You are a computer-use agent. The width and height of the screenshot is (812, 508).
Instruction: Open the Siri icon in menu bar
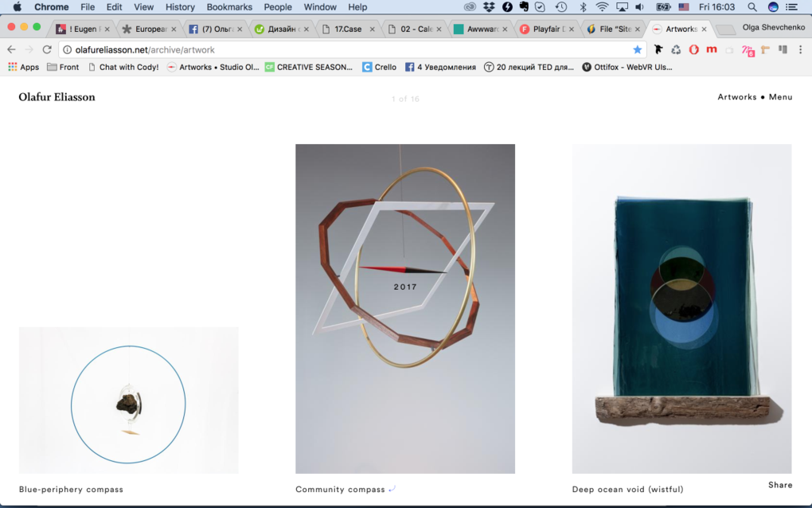(x=773, y=7)
